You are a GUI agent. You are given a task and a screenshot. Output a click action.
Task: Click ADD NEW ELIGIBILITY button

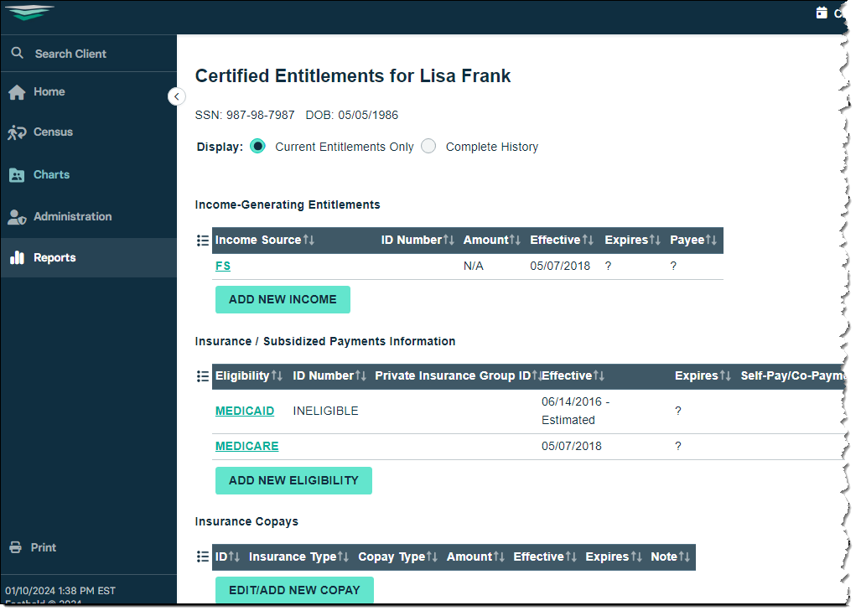click(x=293, y=481)
